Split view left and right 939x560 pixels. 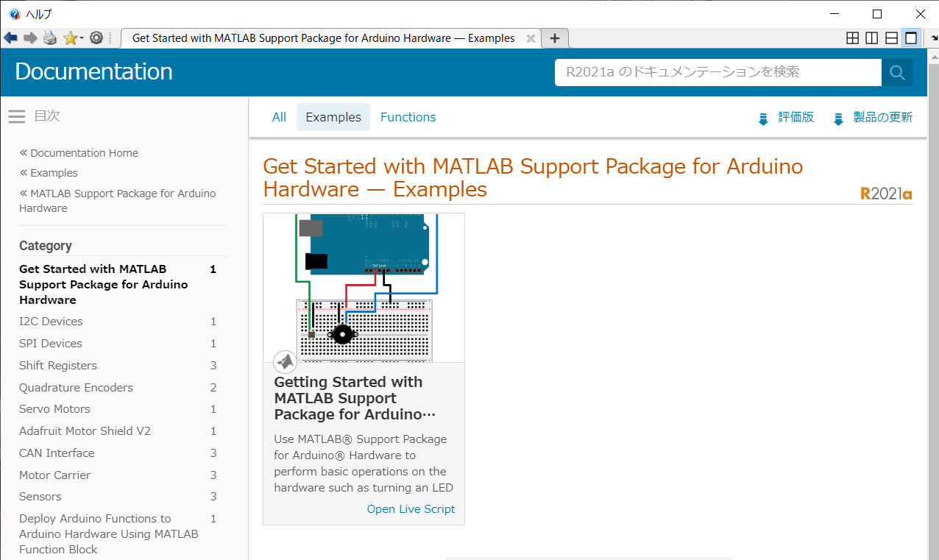871,38
